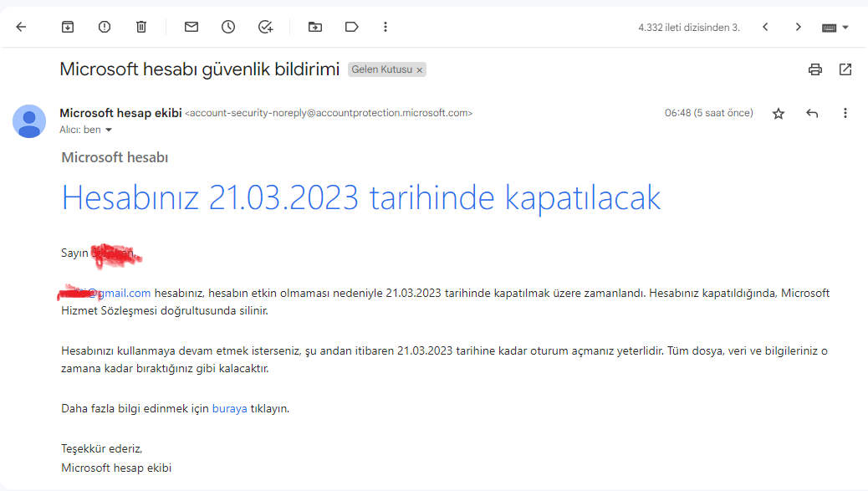The height and width of the screenshot is (491, 868).
Task: Mark the email as unread
Action: pos(191,27)
